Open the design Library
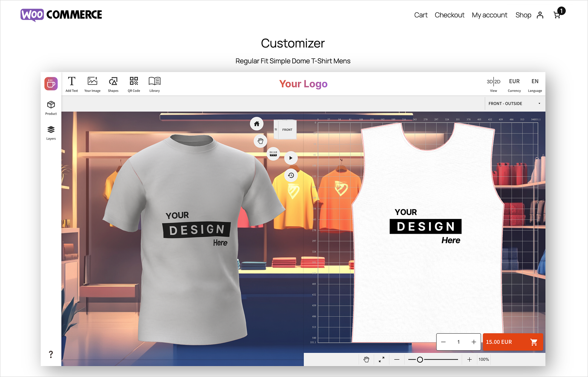 [x=154, y=84]
